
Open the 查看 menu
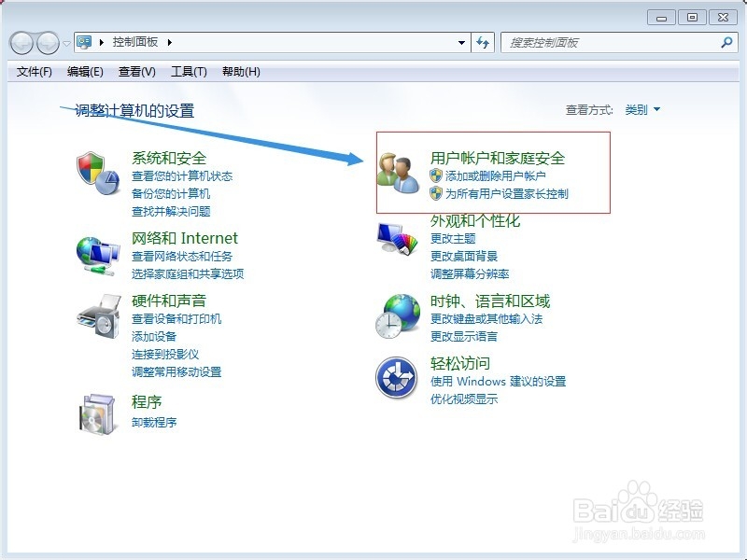[x=138, y=72]
